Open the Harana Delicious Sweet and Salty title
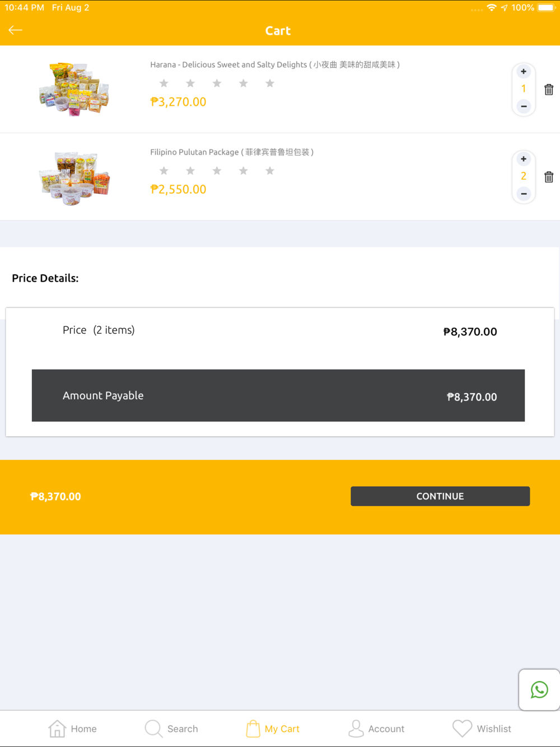 point(275,64)
